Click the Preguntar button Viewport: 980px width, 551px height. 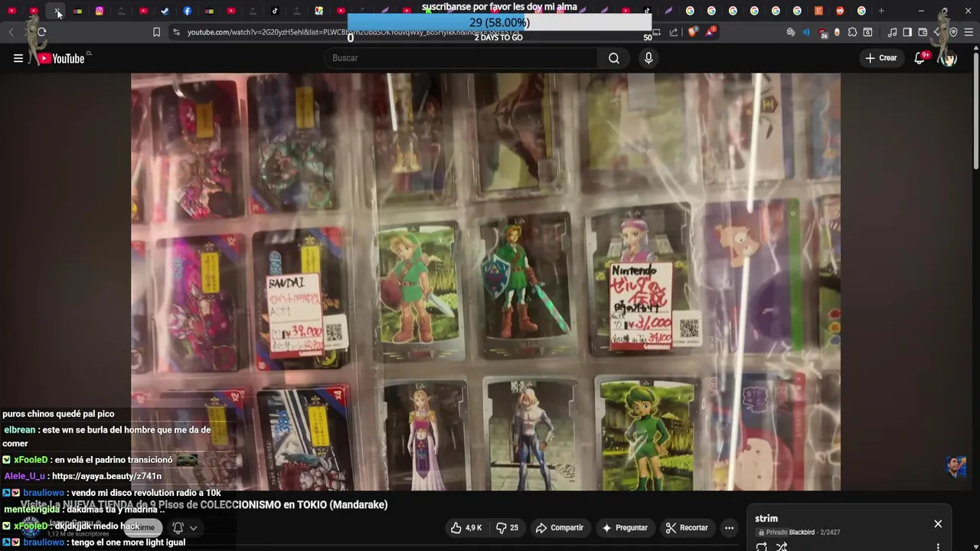[x=625, y=528]
